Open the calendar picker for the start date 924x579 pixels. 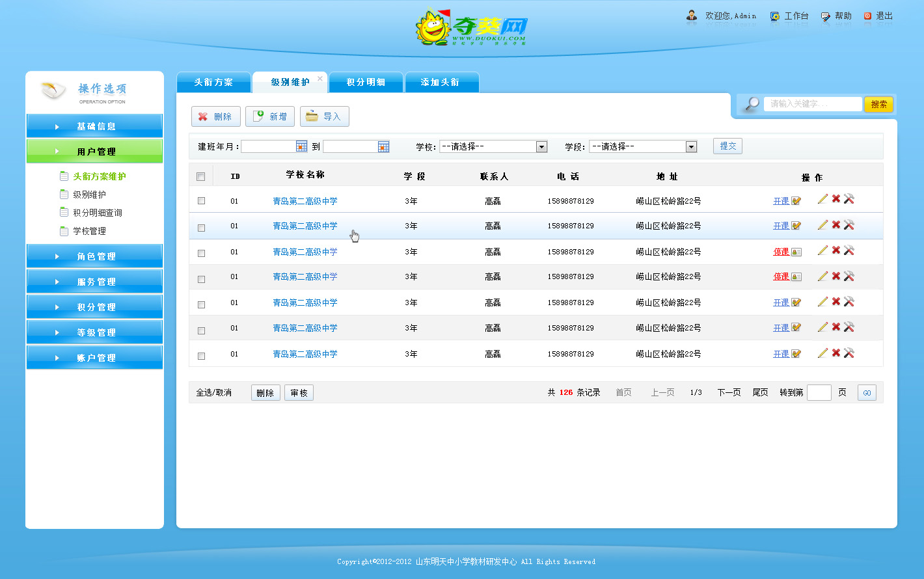(301, 146)
